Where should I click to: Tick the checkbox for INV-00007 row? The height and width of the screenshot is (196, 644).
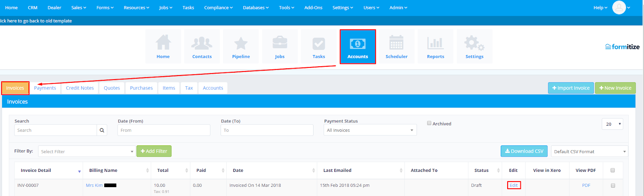click(613, 186)
